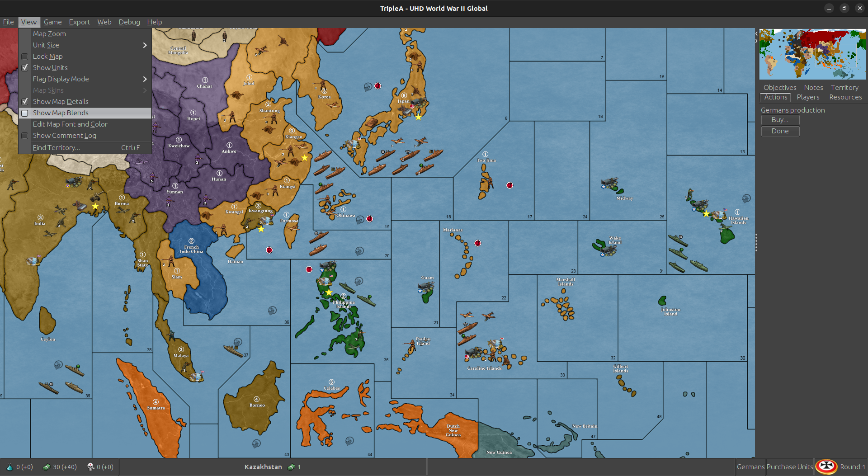Click the warship in sea zone 37
Image resolution: width=868 pixels, height=476 pixels.
coord(233,350)
